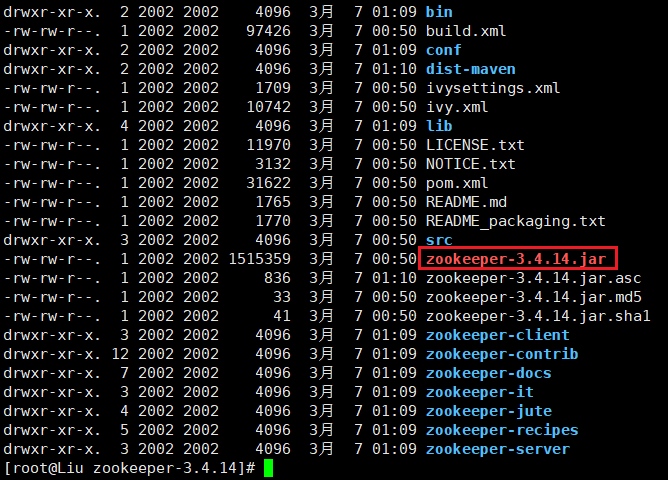Click the link count 12 on zookeeper-contrib row
Screen dimensions: 668x480
(120, 354)
